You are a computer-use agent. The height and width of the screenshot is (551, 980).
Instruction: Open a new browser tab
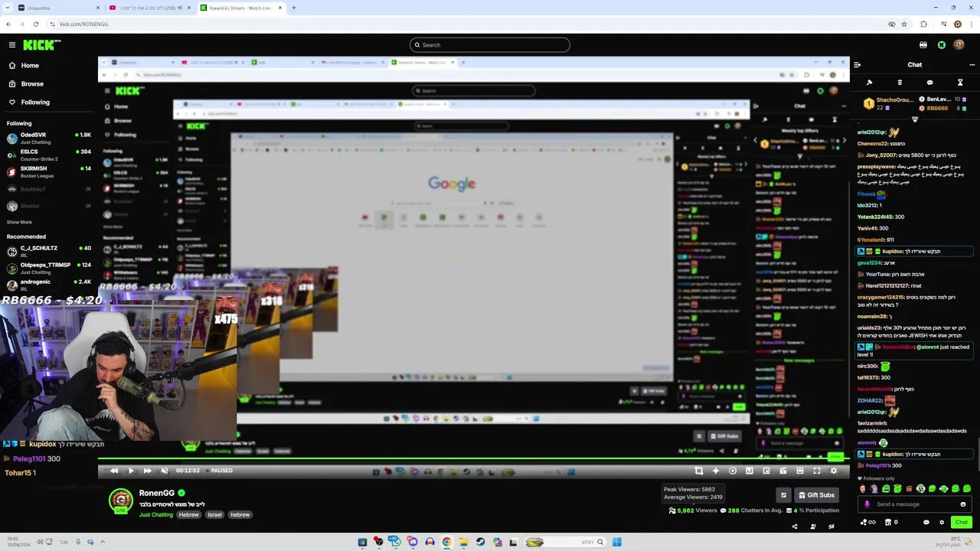294,8
